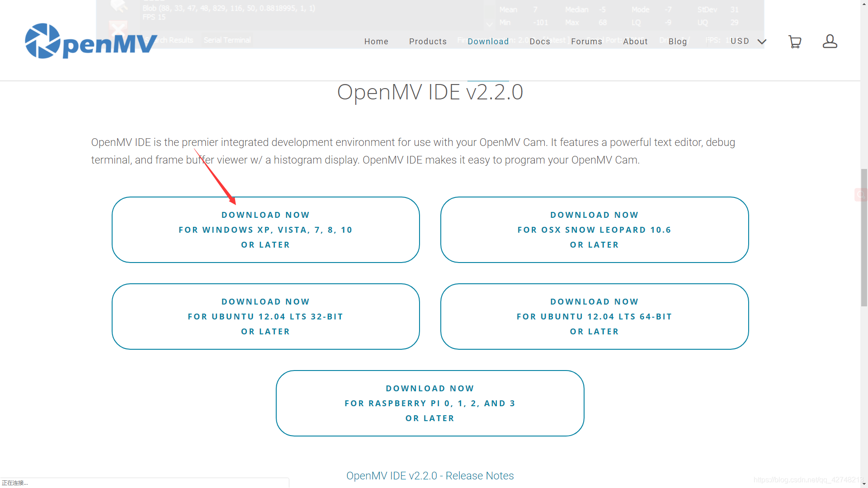Viewport: 868px width, 488px height.
Task: Download OpenMV IDE for Ubuntu 32-bit
Action: click(x=265, y=316)
